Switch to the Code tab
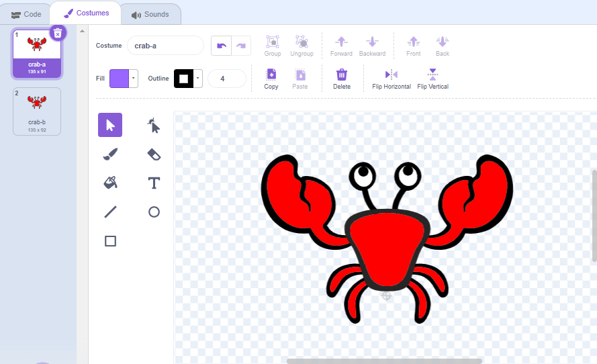Image resolution: width=597 pixels, height=364 pixels. pos(26,14)
